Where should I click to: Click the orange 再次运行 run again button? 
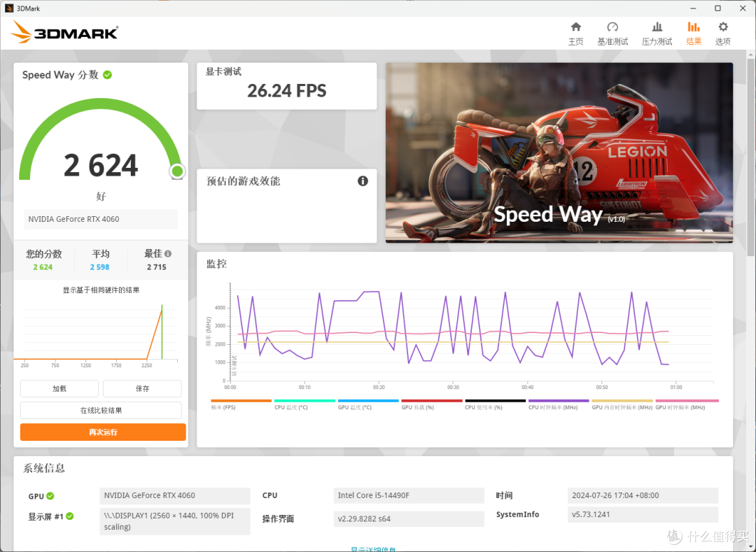point(103,432)
